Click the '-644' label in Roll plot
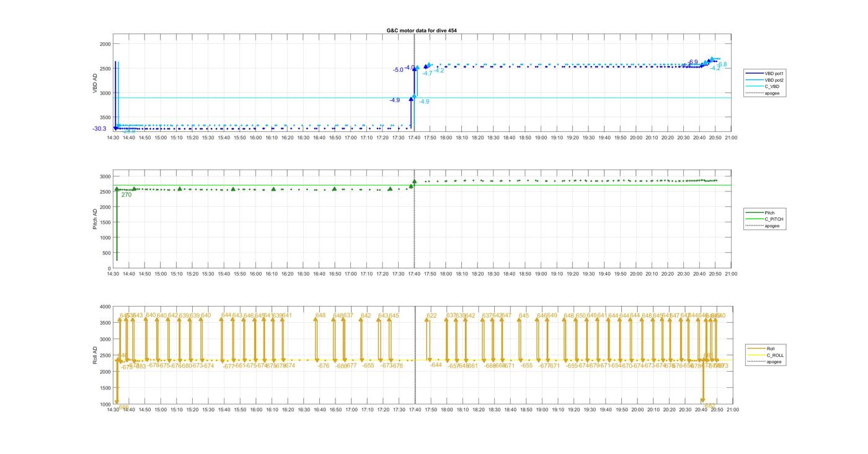The height and width of the screenshot is (454, 868). pos(436,365)
